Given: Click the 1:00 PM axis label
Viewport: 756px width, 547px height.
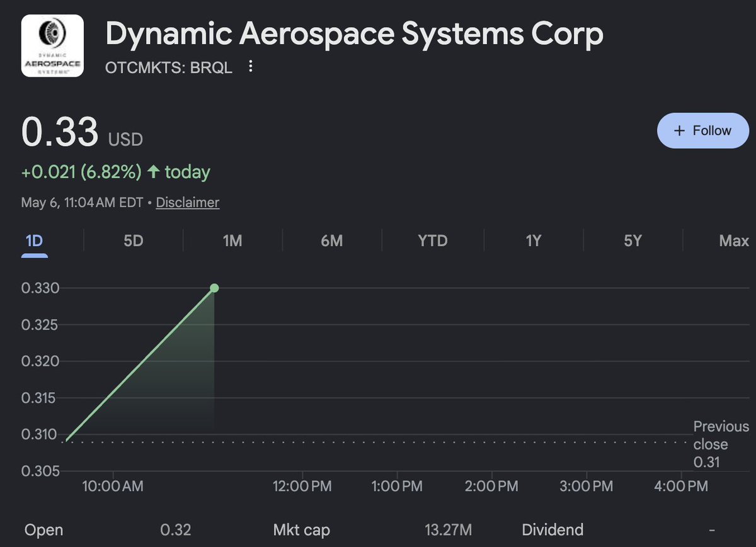Looking at the screenshot, I should click(x=397, y=487).
